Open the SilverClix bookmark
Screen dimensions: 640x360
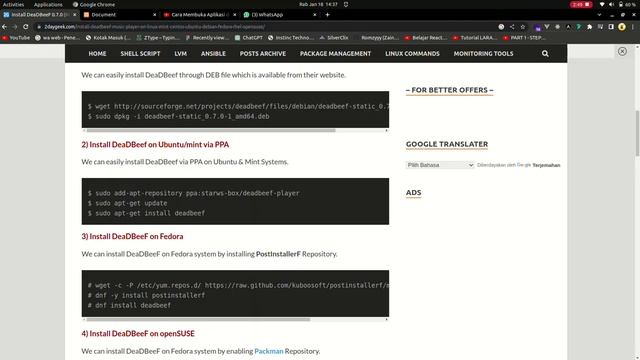coord(334,38)
